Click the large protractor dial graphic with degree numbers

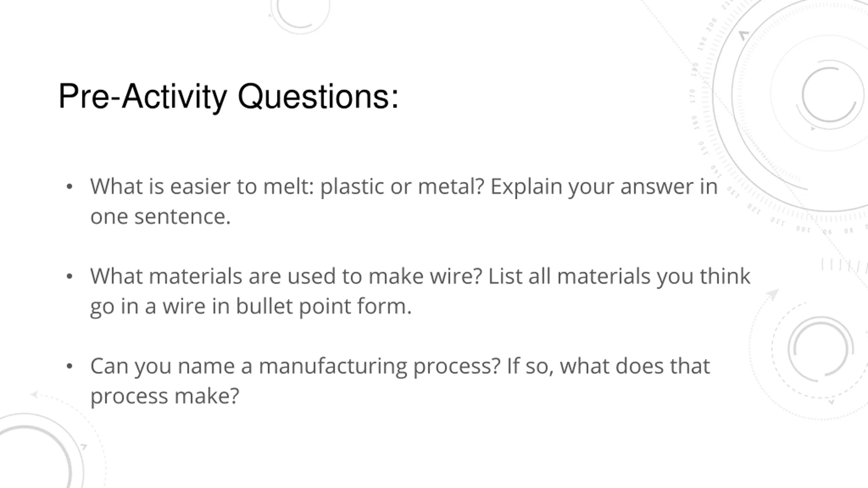[x=790, y=112]
